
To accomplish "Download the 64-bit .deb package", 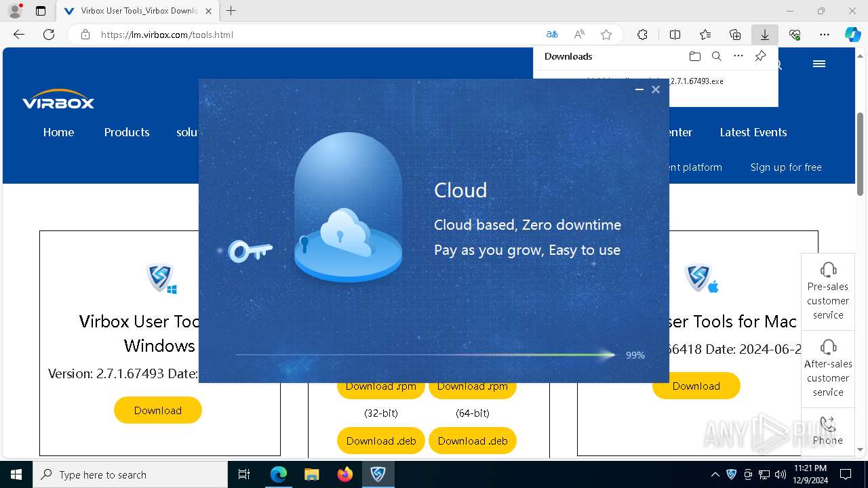I will point(473,441).
